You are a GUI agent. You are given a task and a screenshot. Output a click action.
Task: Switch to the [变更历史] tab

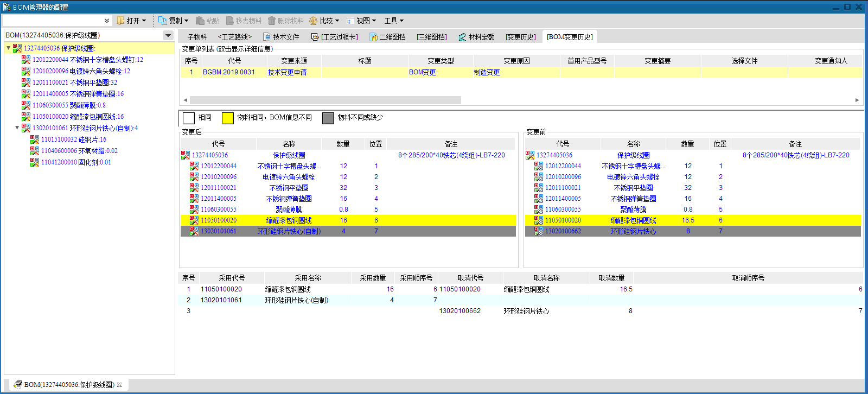(x=520, y=37)
